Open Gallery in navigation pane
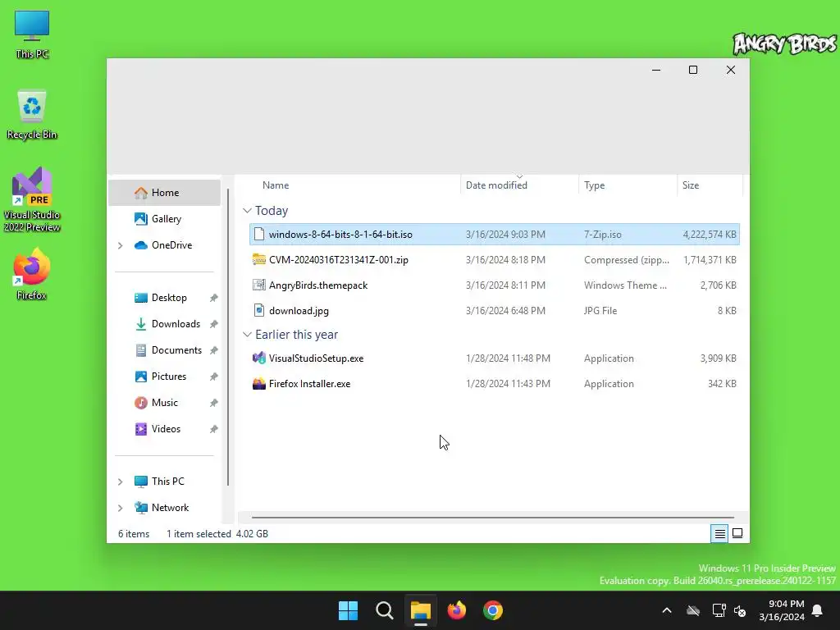840x630 pixels. tap(164, 219)
